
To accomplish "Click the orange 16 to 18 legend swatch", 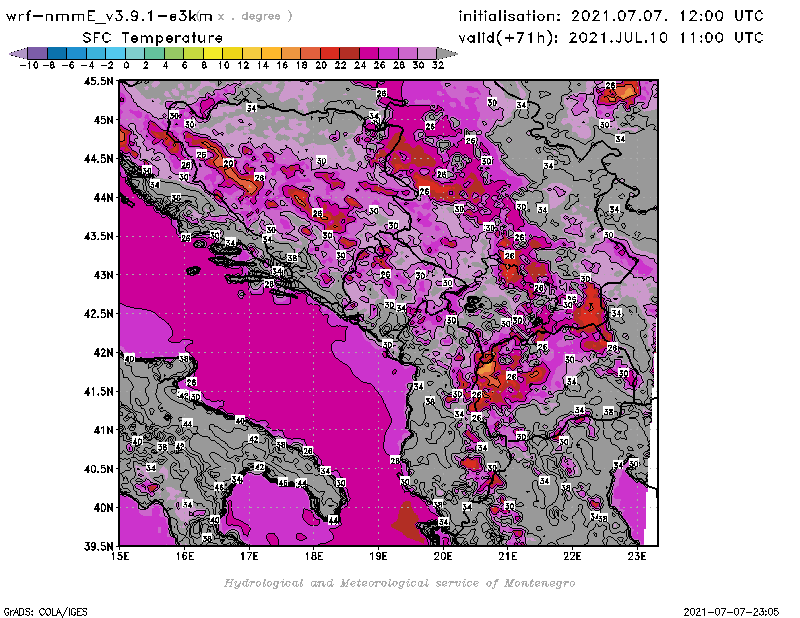I will pyautogui.click(x=291, y=53).
